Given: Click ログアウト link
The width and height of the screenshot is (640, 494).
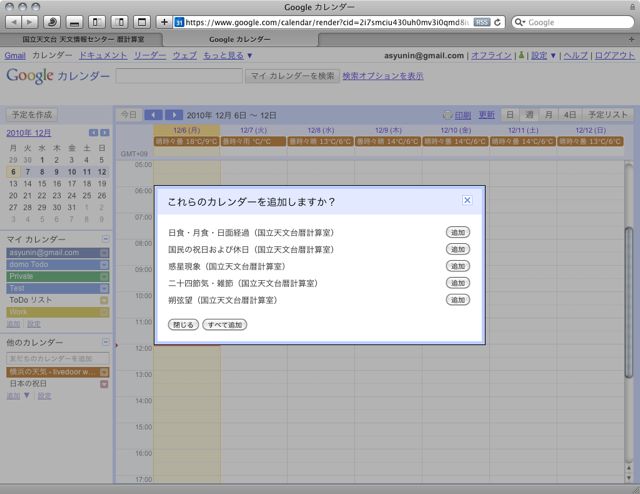Looking at the screenshot, I should click(615, 56).
